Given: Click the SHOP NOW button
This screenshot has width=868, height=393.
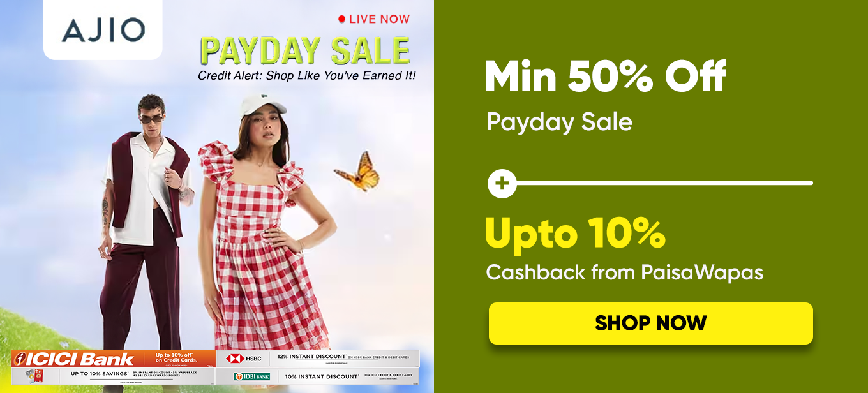Looking at the screenshot, I should click(650, 323).
